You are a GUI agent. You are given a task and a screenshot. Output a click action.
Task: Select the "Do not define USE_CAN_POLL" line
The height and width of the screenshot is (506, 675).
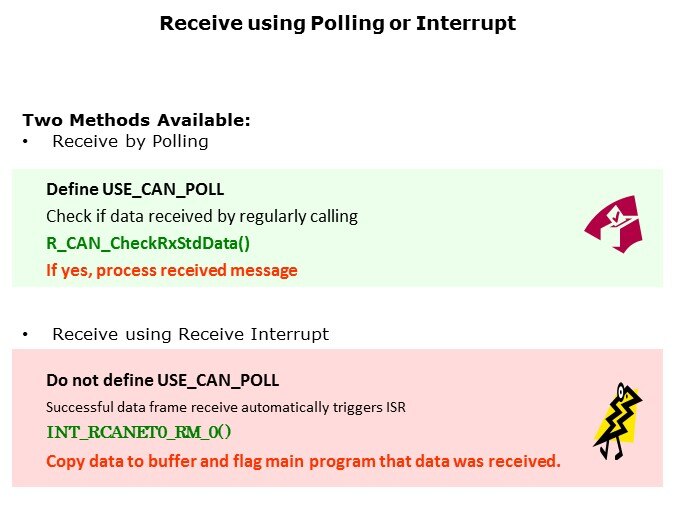click(x=163, y=380)
